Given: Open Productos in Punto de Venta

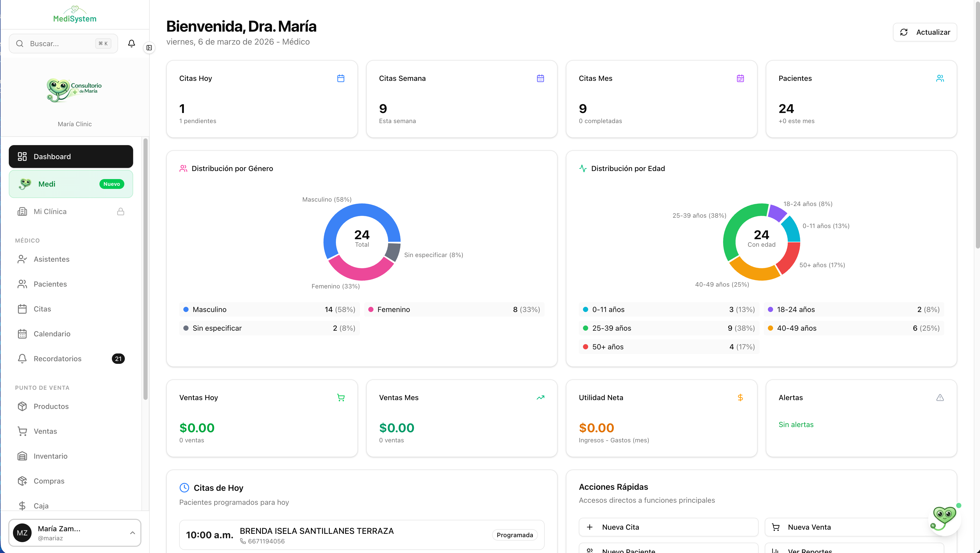Looking at the screenshot, I should [71, 407].
